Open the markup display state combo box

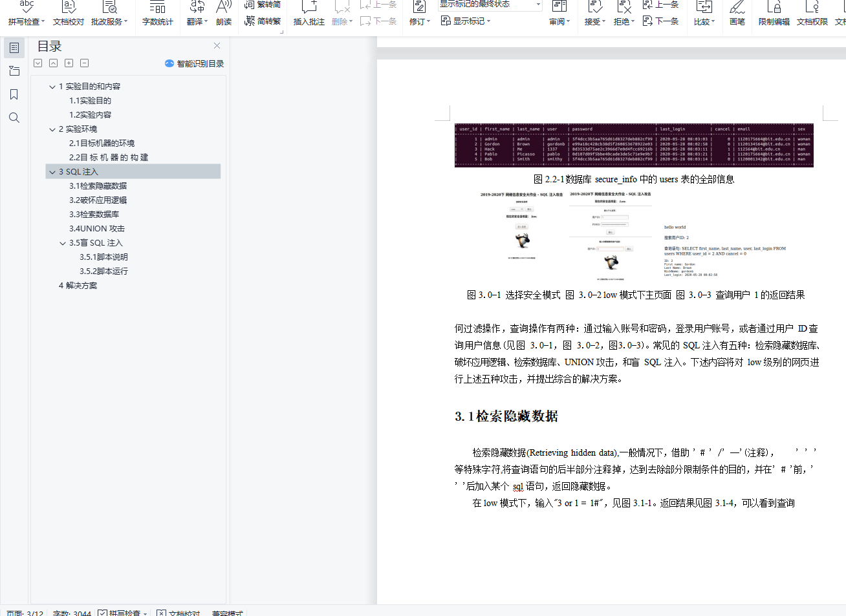[x=490, y=5]
